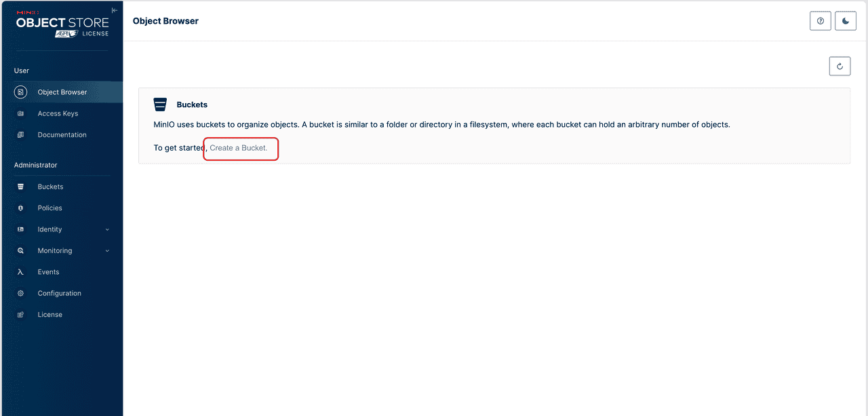Screen dimensions: 868x416
Task: Click the License sidebar icon
Action: [x=20, y=315]
